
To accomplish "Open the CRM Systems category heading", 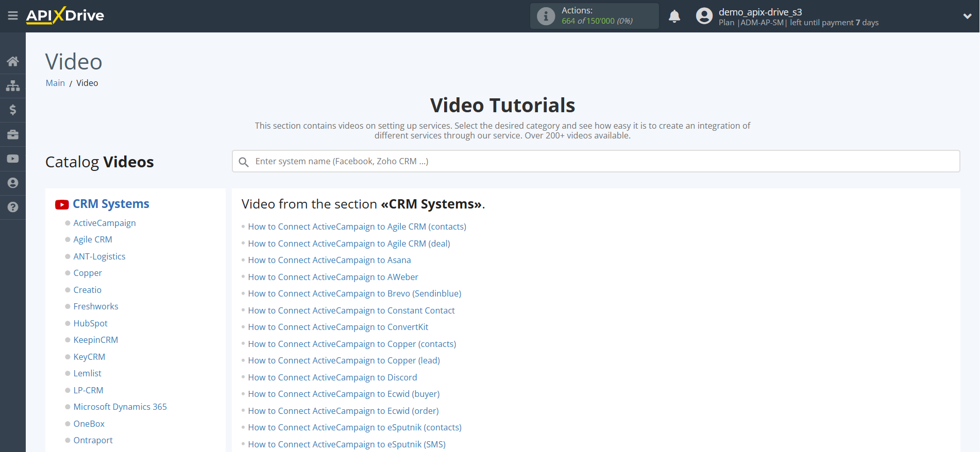I will click(111, 204).
